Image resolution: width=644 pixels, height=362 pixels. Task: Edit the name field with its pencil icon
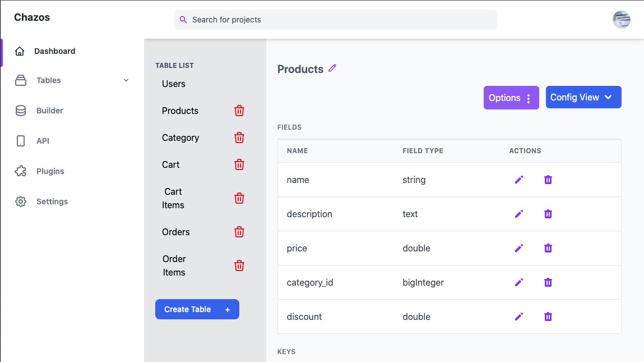[519, 180]
